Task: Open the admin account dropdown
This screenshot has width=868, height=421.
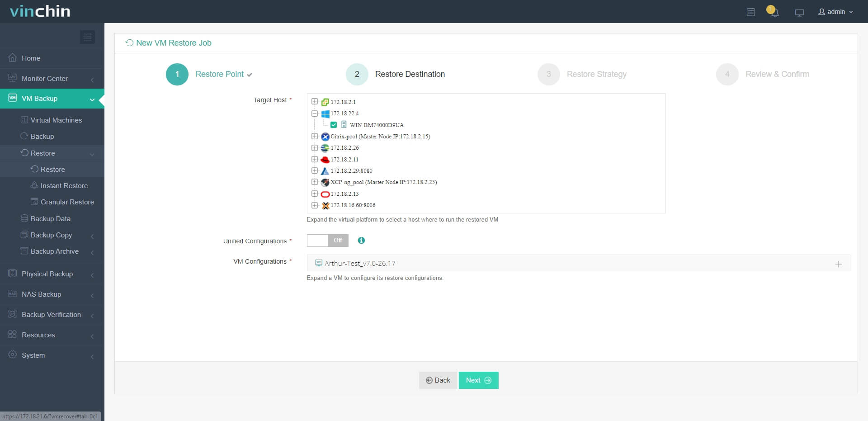Action: 835,12
